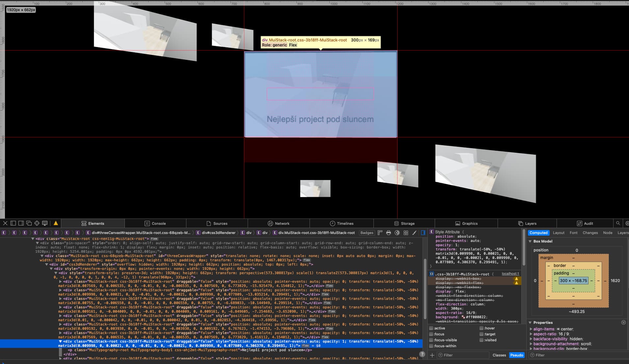Show the grid overlays icon
Screen dimensions: 629x364
(406, 233)
